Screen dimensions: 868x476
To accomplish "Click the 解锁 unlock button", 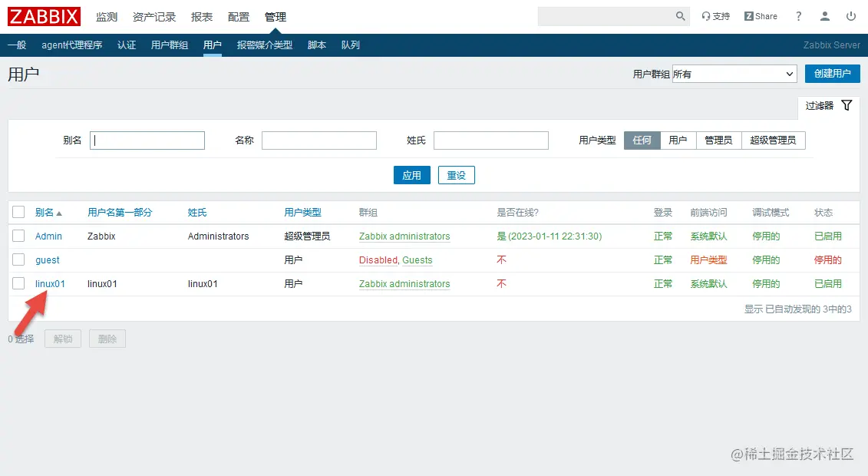I will [63, 339].
